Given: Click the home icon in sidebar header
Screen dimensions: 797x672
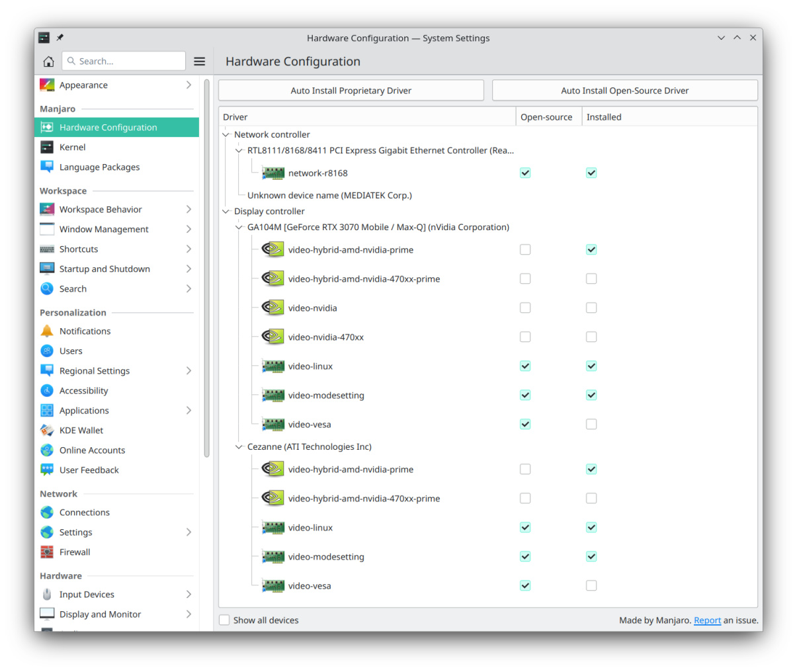Looking at the screenshot, I should click(x=48, y=62).
